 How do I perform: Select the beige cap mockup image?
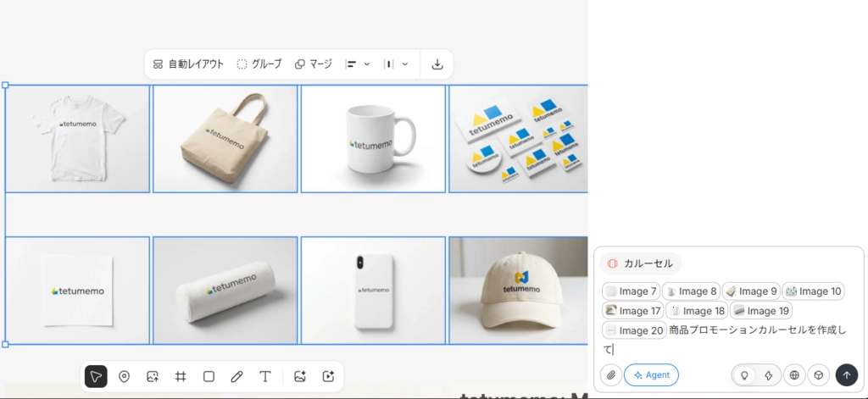(x=518, y=291)
